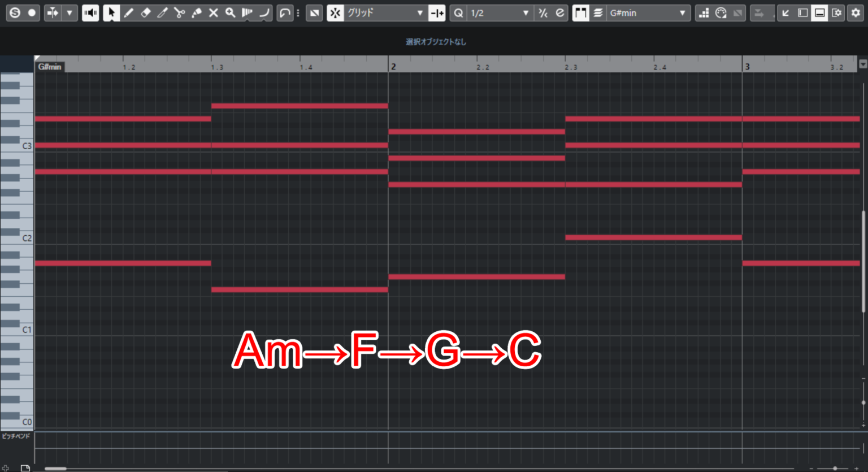The height and width of the screenshot is (472, 868).
Task: Select the Time Warp tool
Action: [x=247, y=12]
